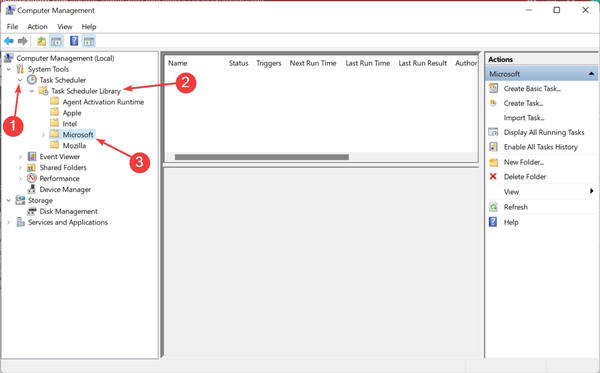600x373 pixels.
Task: Click the horizontal scrollbar in task list
Action: click(262, 157)
